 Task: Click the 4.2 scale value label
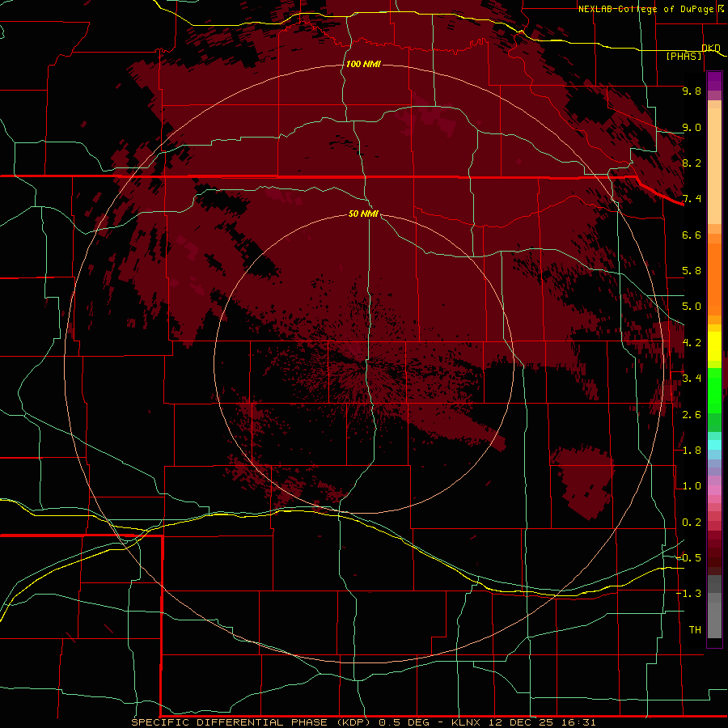[x=692, y=343]
